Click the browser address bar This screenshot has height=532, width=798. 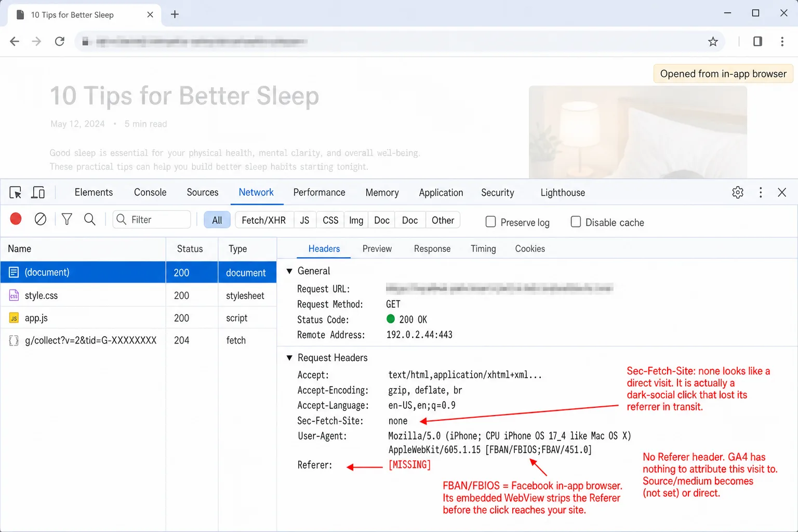click(x=400, y=42)
